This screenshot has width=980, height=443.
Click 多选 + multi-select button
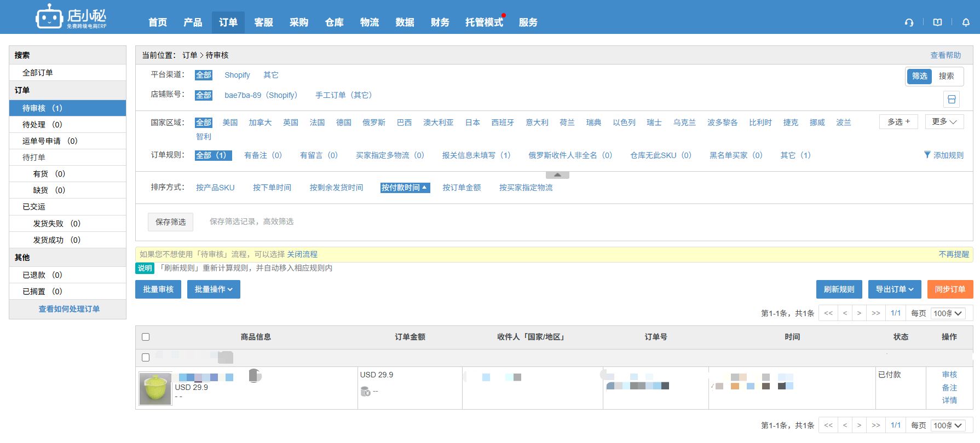pos(898,121)
